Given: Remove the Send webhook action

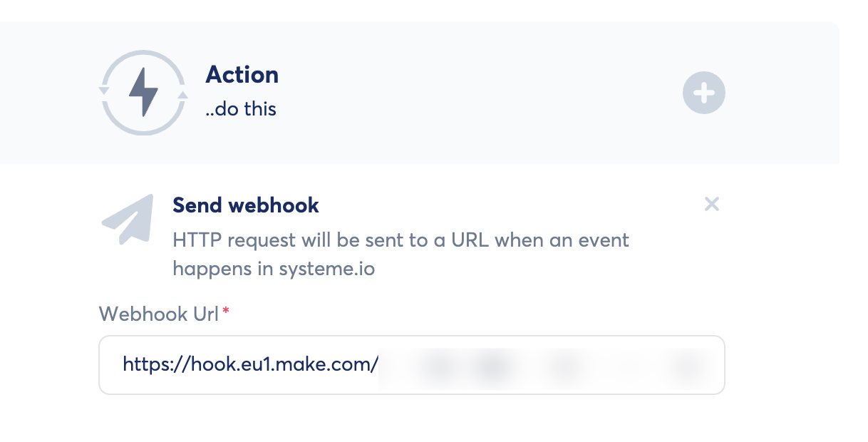Looking at the screenshot, I should 711,205.
